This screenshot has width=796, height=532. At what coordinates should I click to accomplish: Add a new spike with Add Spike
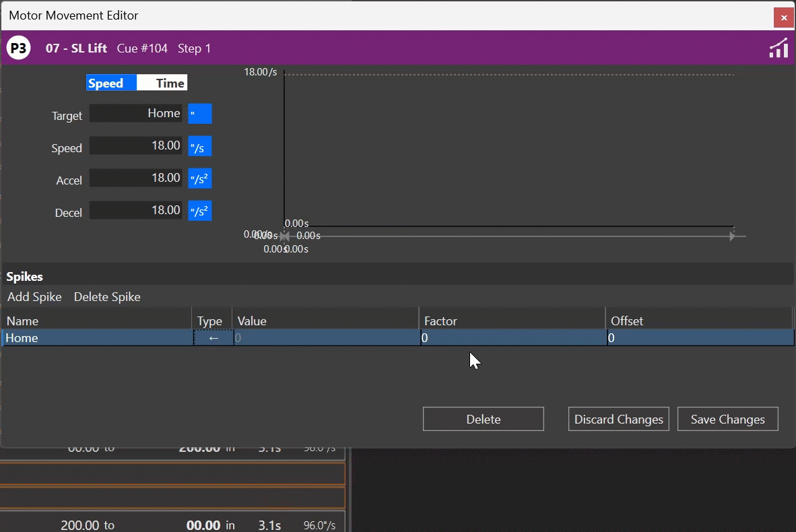point(34,296)
